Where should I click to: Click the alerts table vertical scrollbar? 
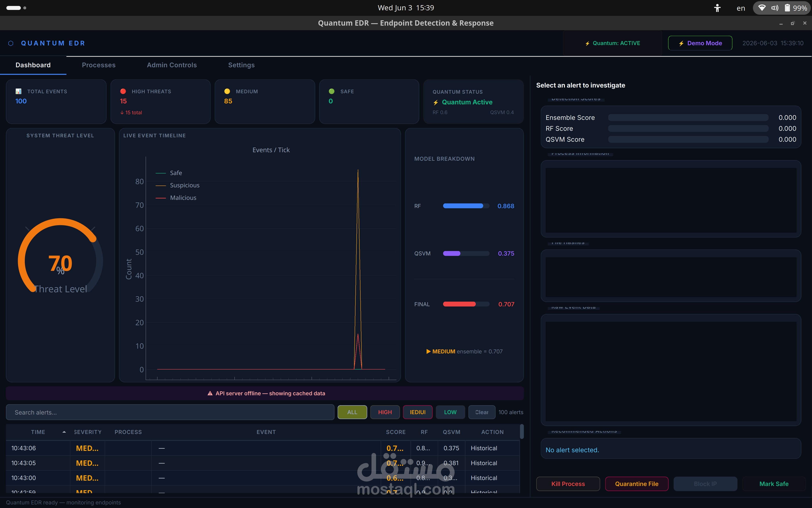click(x=522, y=431)
